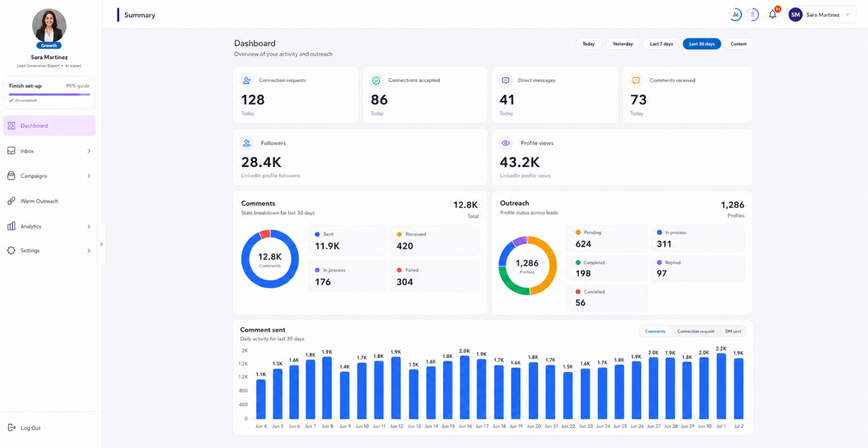Click the 95% guide label
Image resolution: width=868 pixels, height=448 pixels.
(78, 86)
